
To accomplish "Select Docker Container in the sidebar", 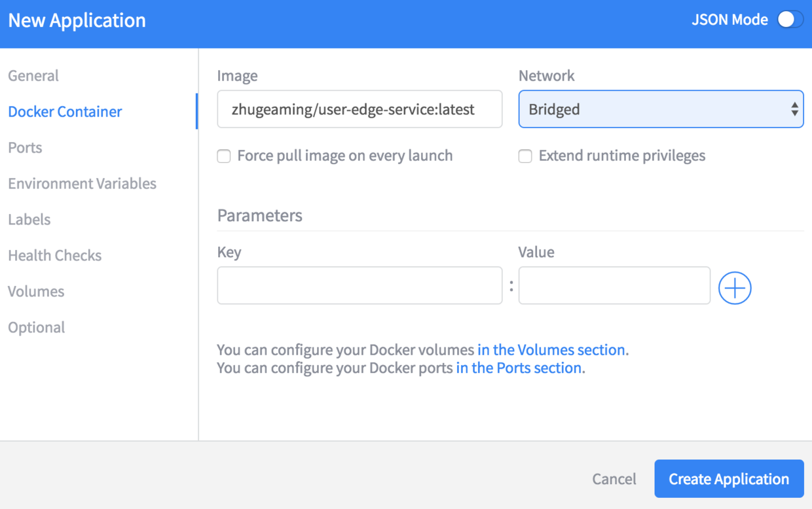I will click(65, 112).
